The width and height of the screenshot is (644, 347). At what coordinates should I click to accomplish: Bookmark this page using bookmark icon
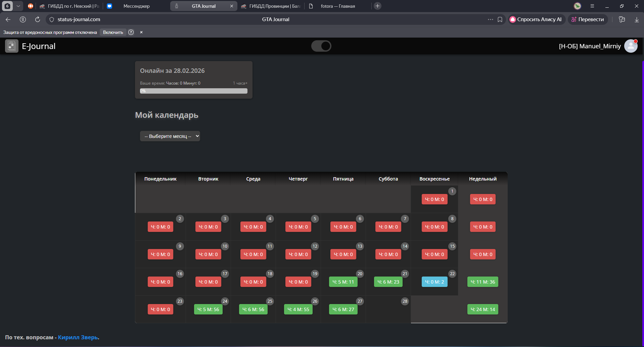(x=500, y=19)
